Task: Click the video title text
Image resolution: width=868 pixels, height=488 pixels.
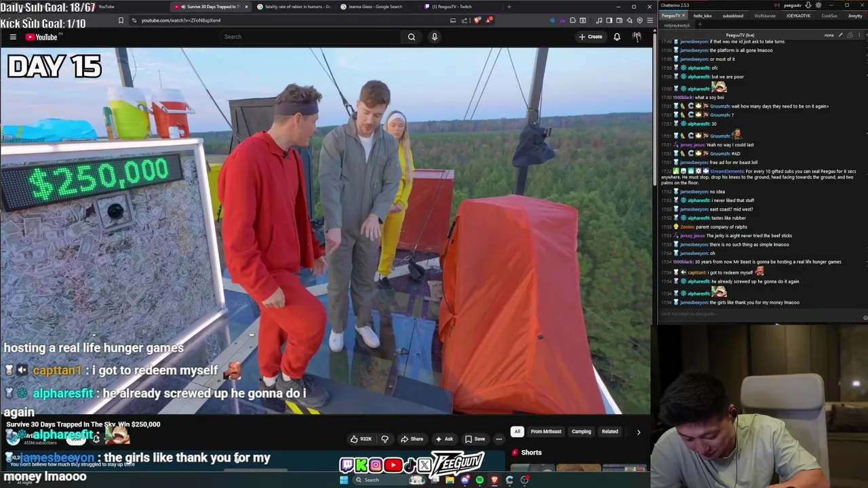Action: click(83, 424)
